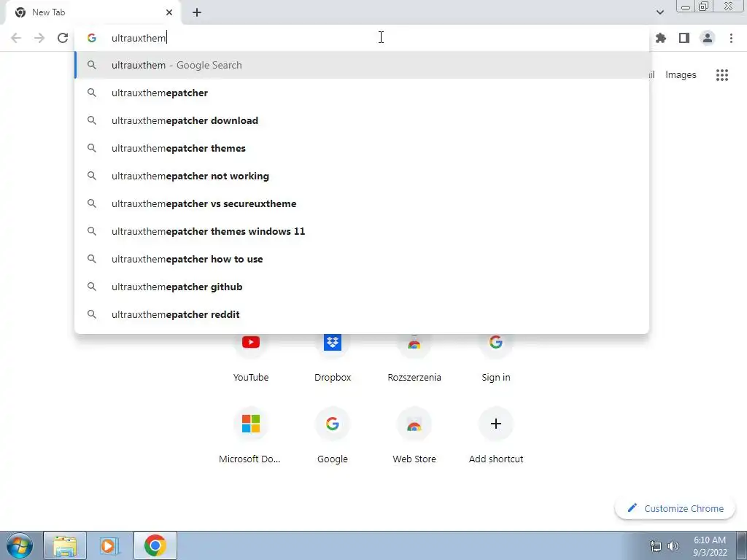The height and width of the screenshot is (560, 747).
Task: Select 'ultrauxthemepatcher reddit' suggestion
Action: tap(362, 314)
